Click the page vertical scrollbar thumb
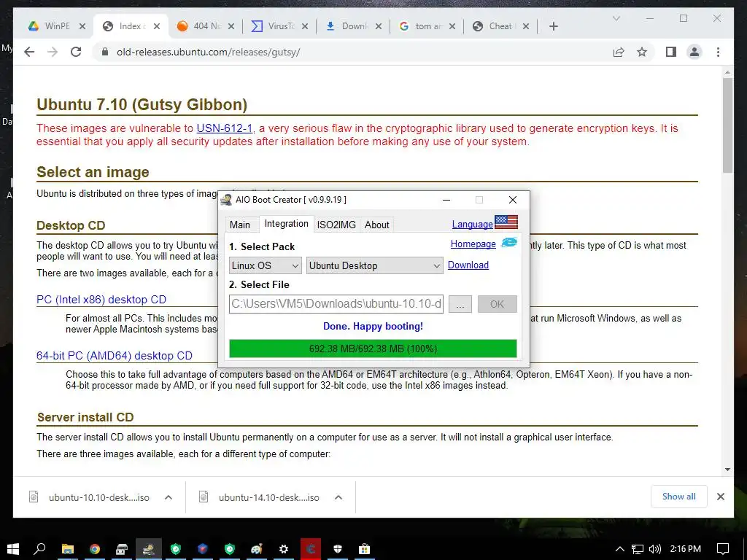Viewport: 747px width, 560px height. click(x=727, y=125)
